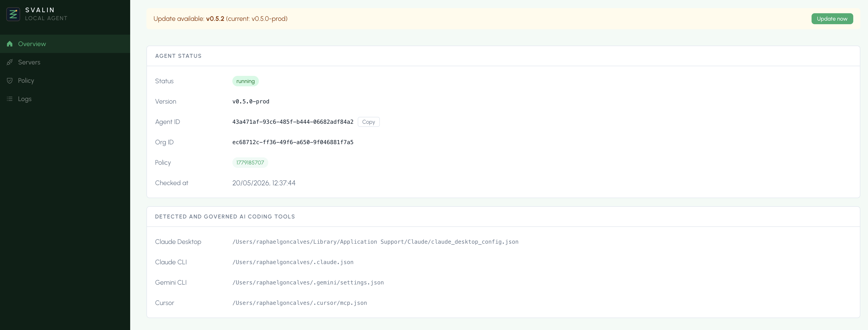The height and width of the screenshot is (330, 868).
Task: Click the Update now button
Action: (x=832, y=19)
